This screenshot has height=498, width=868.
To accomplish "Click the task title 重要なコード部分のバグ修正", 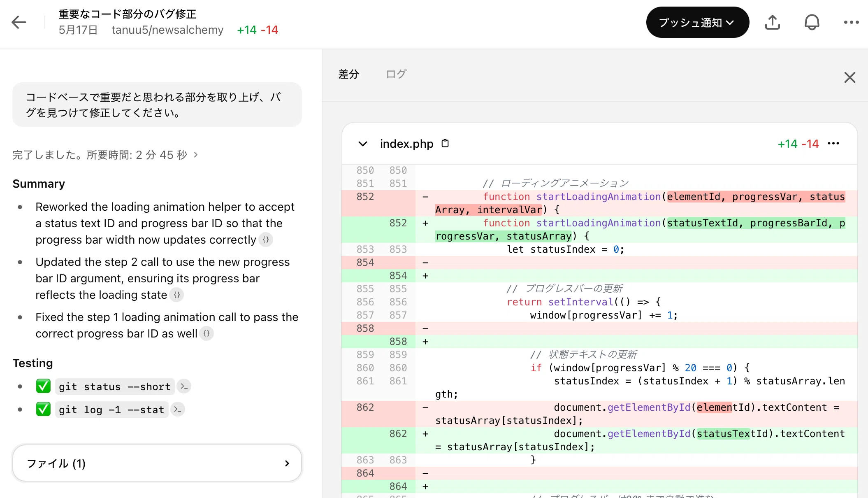I will pyautogui.click(x=128, y=14).
